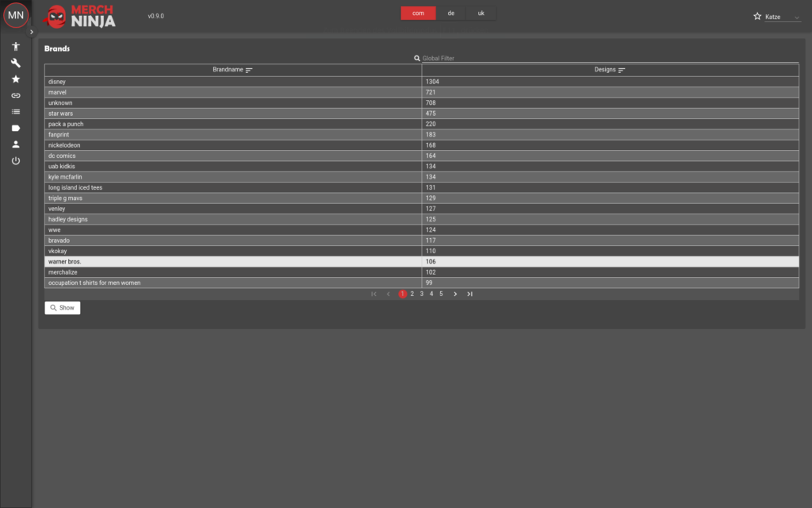
Task: Select the unknown brand row
Action: 422,103
